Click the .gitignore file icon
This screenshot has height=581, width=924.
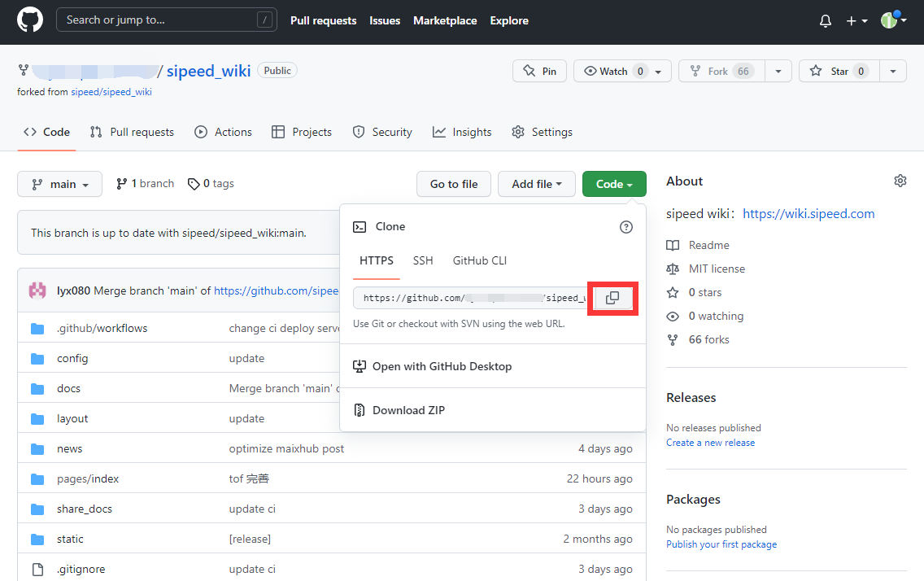pos(37,570)
